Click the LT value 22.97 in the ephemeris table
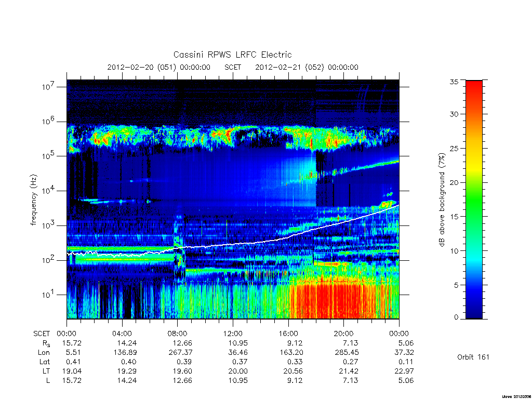 point(404,371)
